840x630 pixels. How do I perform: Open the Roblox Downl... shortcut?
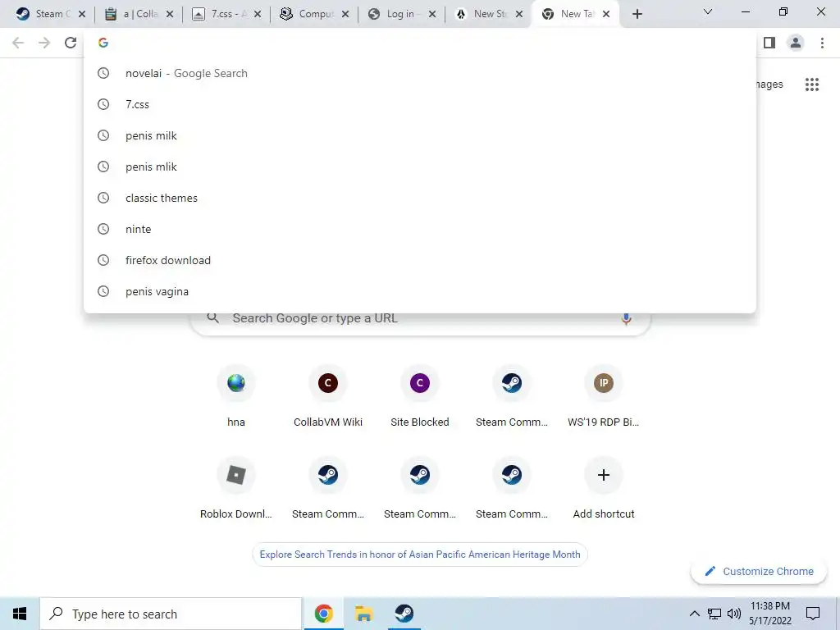(235, 488)
